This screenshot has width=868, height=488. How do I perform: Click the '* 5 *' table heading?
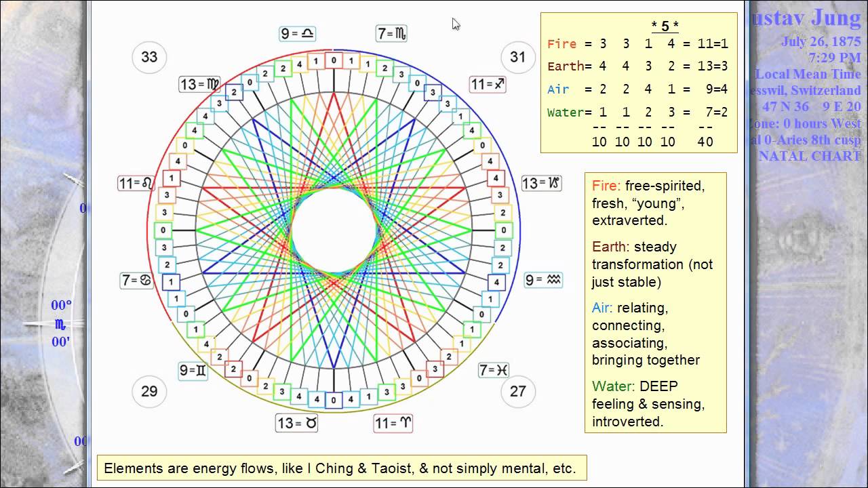tap(665, 26)
